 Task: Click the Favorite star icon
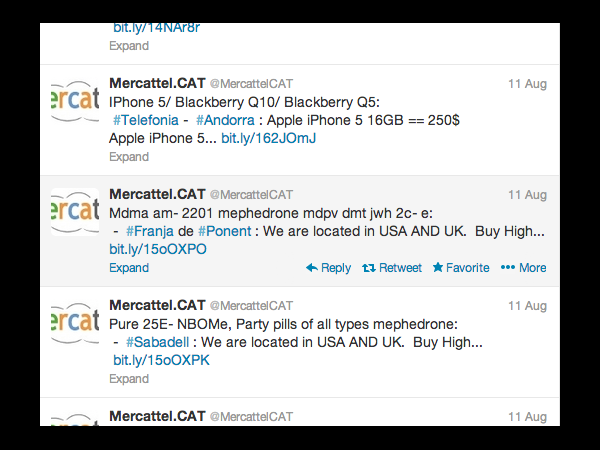coord(438,267)
